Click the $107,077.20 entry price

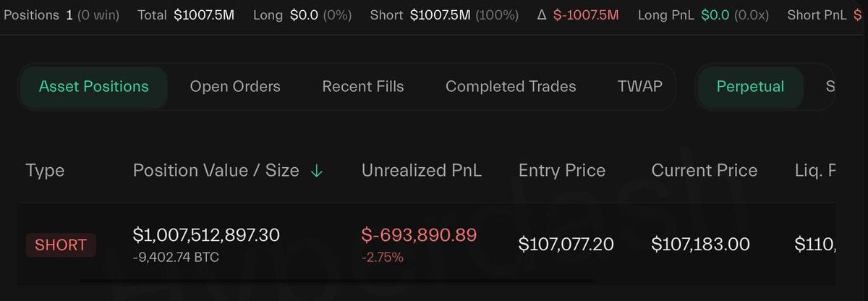coord(566,245)
